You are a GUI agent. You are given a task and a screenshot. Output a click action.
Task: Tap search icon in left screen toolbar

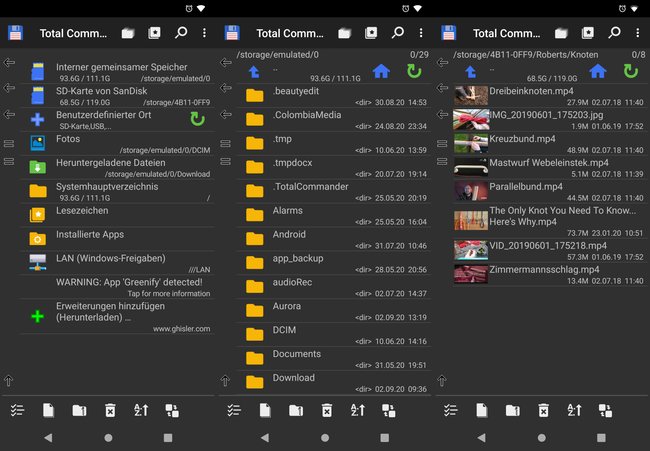[181, 33]
